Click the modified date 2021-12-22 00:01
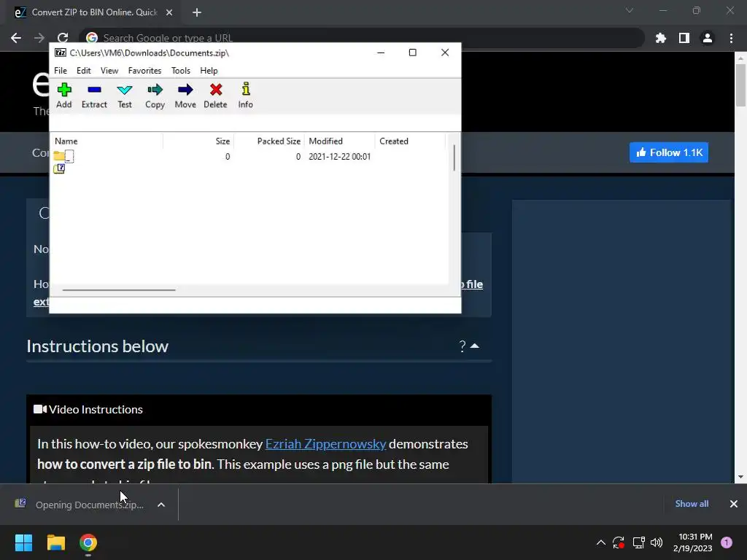The image size is (747, 560). [x=340, y=157]
